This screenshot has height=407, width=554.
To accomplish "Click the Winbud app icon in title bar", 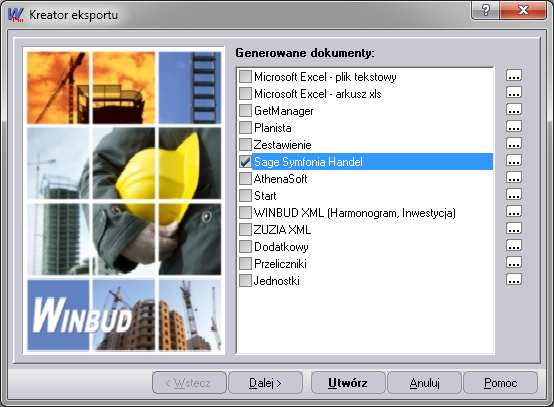I will pos(16,15).
